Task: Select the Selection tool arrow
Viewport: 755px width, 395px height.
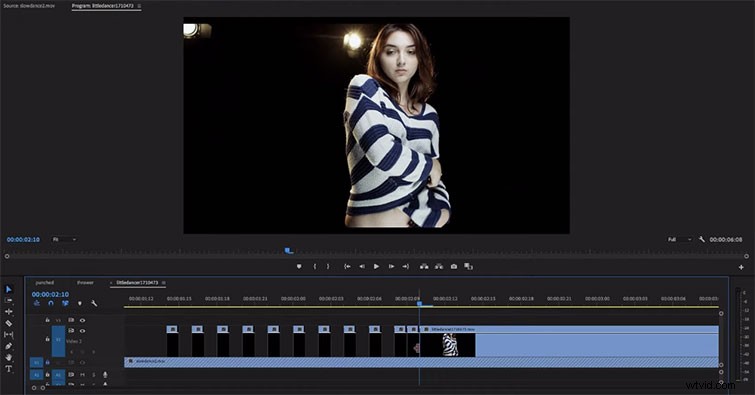Action: (9, 289)
